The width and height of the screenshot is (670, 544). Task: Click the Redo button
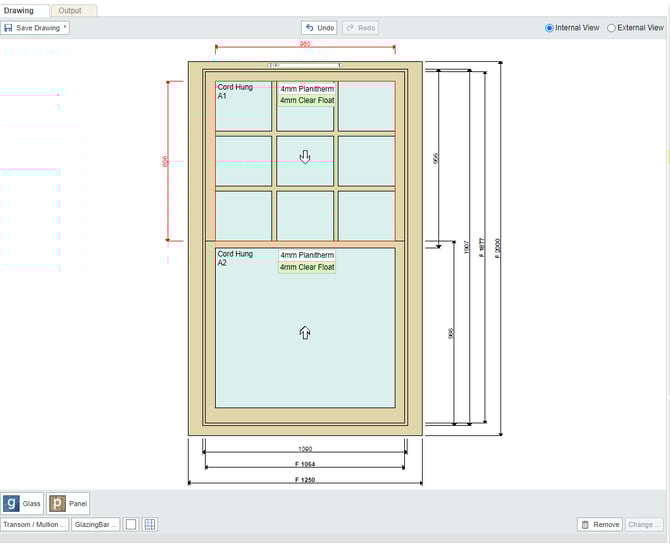pyautogui.click(x=360, y=28)
